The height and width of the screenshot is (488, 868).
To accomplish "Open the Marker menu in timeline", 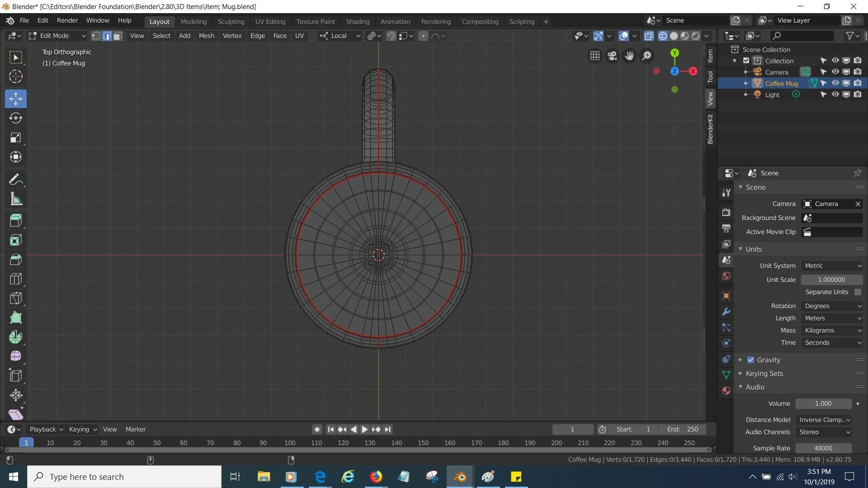I will pyautogui.click(x=136, y=430).
